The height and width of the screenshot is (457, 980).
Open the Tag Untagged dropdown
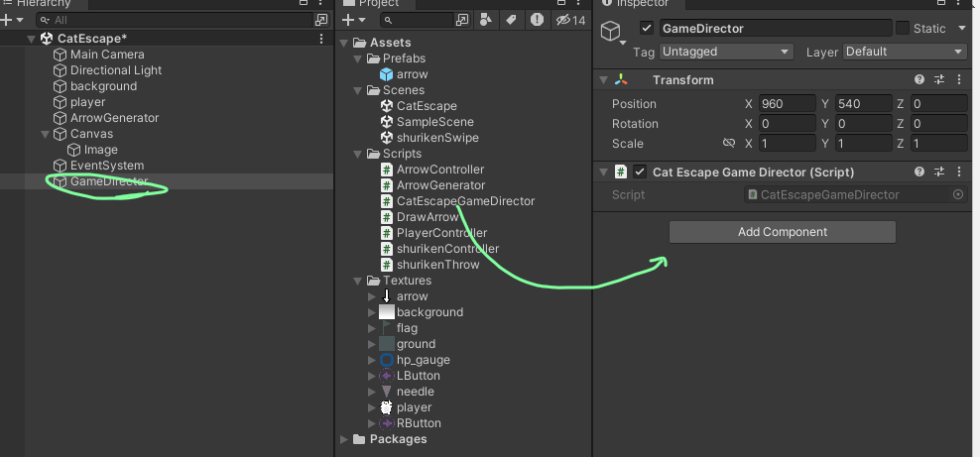tap(726, 52)
